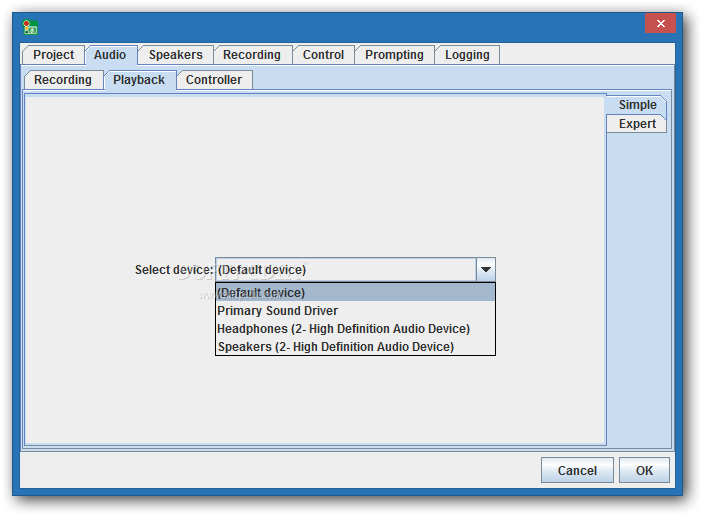Screen dimensions: 703x516
Task: Select the Recording sub-tab under Audio
Action: [63, 80]
